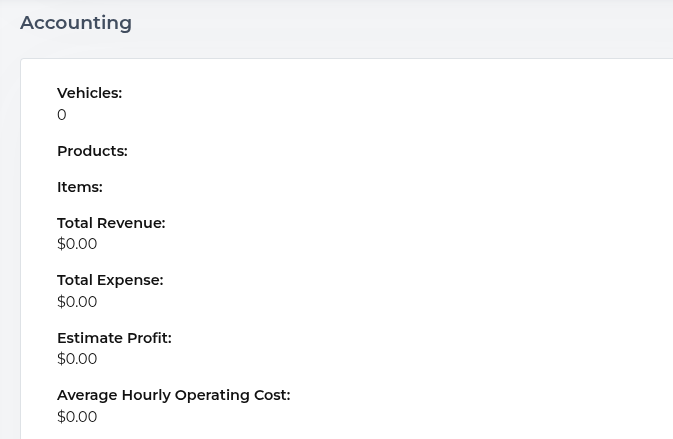Click the word Expense in Total Expense

(x=130, y=280)
